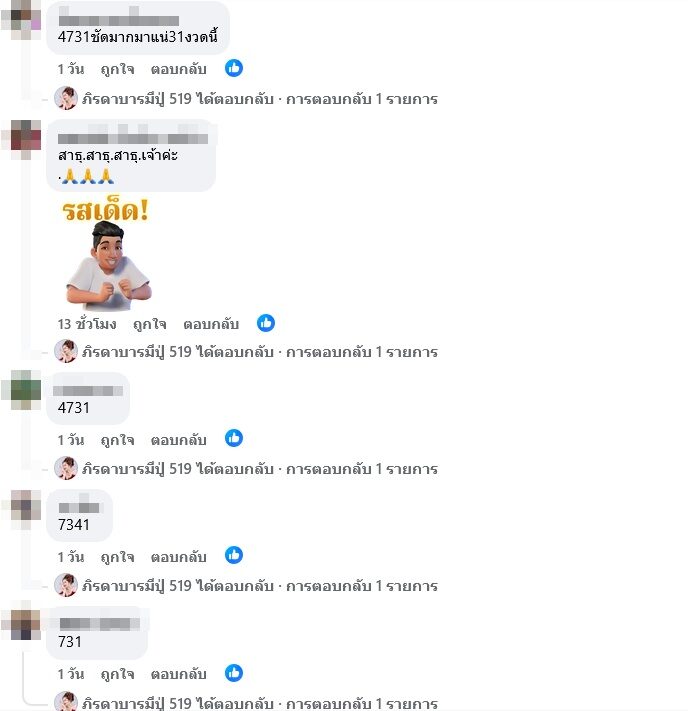Image resolution: width=688 pixels, height=711 pixels.
Task: Expand the reply under standalone 4731 comment
Action: click(260, 469)
